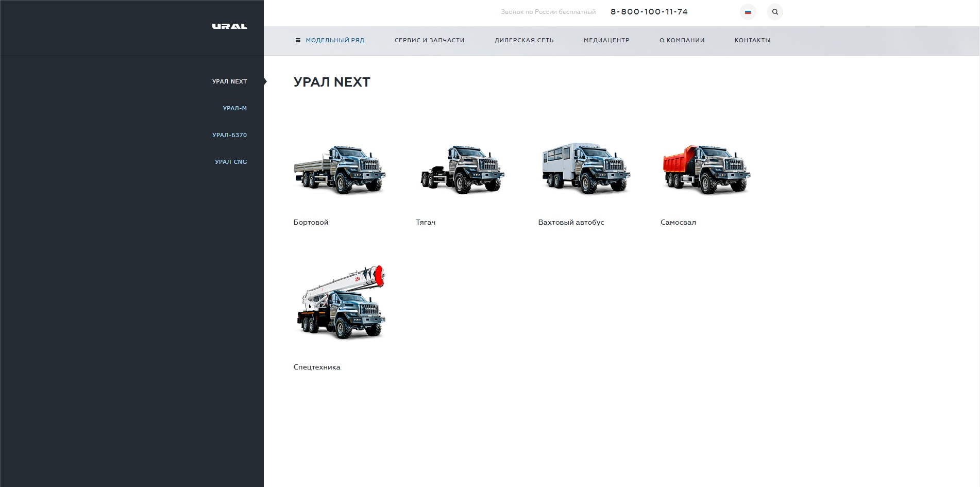Screen dimensions: 980x487
Task: Click the Тягач truck image
Action: tap(462, 170)
